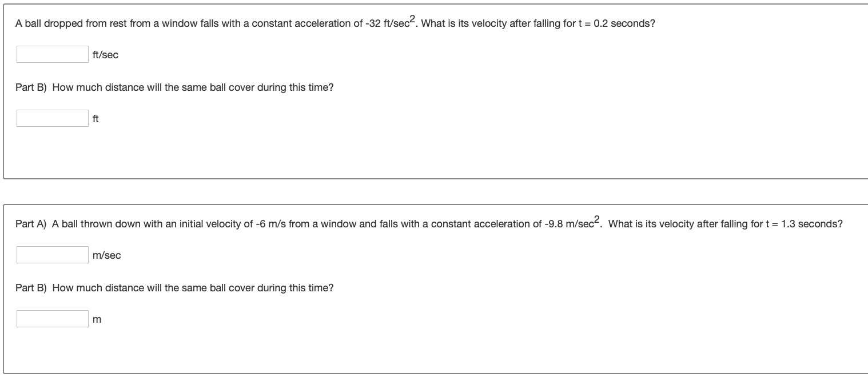868x377 pixels.
Task: Click the 'Part A)' label in bottom panel
Action: point(31,224)
